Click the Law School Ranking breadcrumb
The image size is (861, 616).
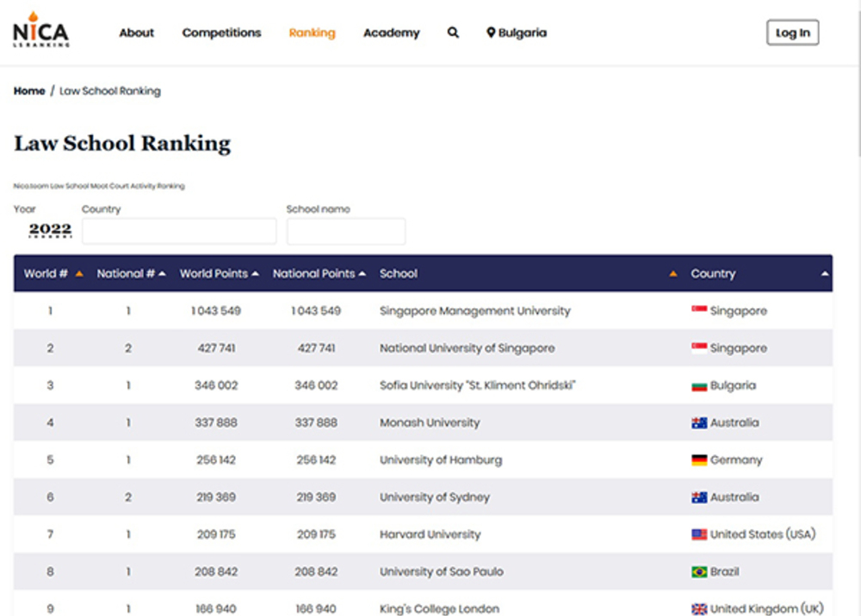click(110, 91)
